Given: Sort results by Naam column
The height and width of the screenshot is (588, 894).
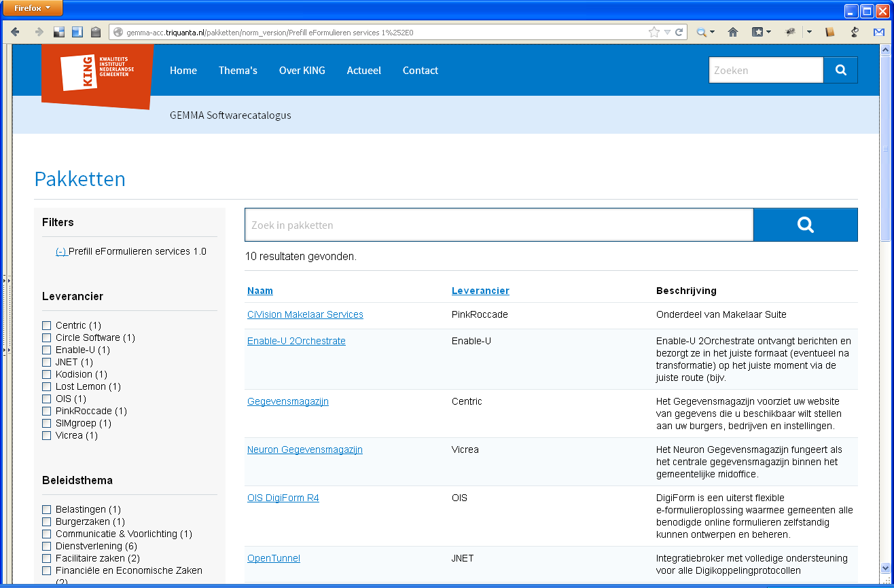Looking at the screenshot, I should (x=260, y=291).
